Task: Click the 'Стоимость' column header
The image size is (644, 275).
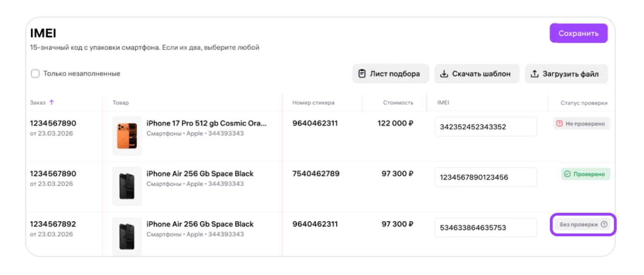Action: coord(398,102)
